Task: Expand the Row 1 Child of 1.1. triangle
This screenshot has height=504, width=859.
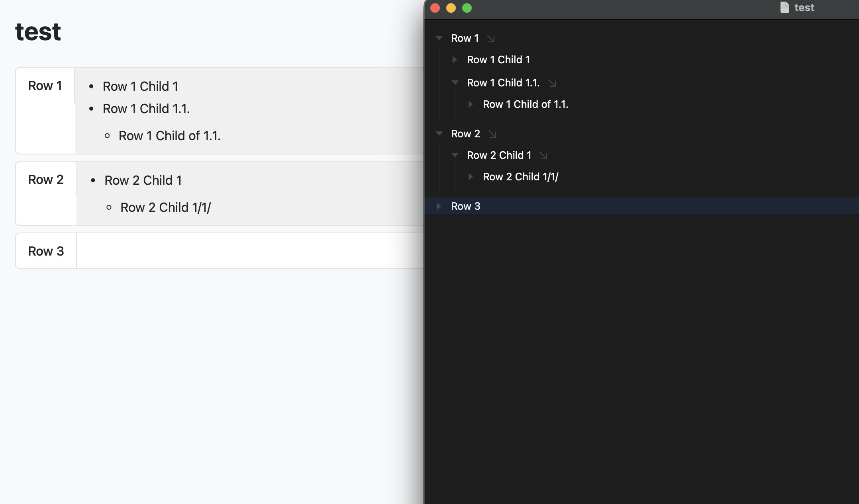Action: (x=471, y=104)
